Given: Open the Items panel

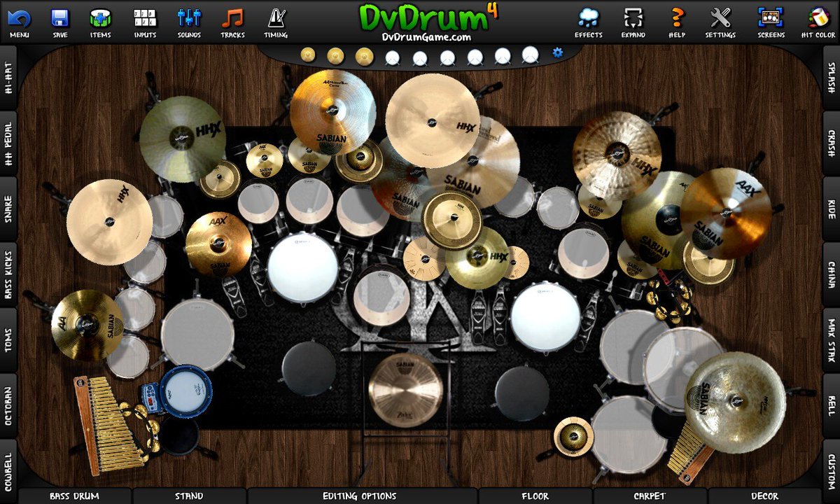Looking at the screenshot, I should pyautogui.click(x=99, y=20).
